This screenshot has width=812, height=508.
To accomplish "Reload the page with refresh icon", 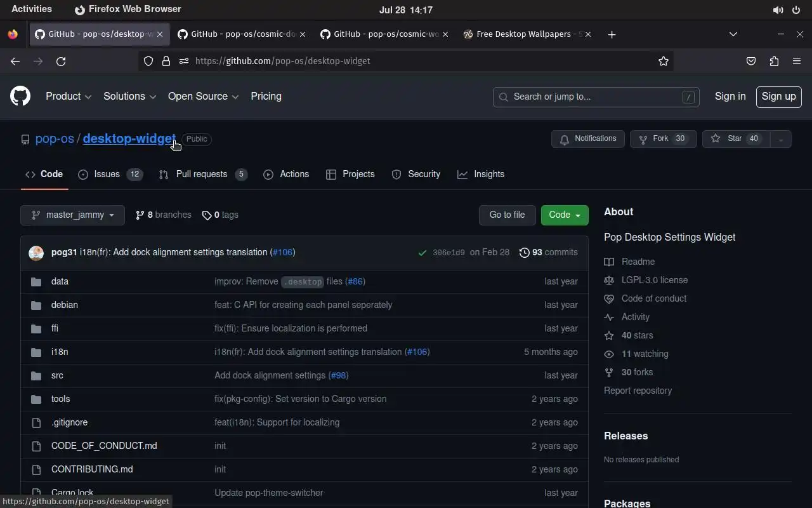I will (61, 61).
